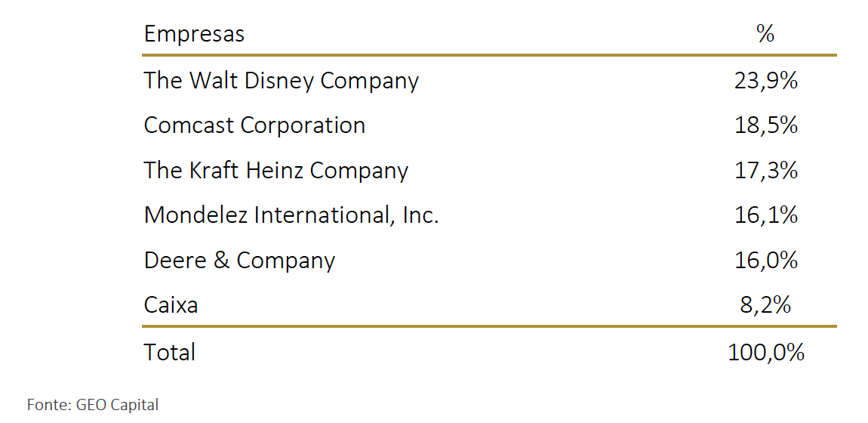Viewport: 868px width, 423px height.
Task: Select the Caixa row label
Action: pyautogui.click(x=171, y=305)
